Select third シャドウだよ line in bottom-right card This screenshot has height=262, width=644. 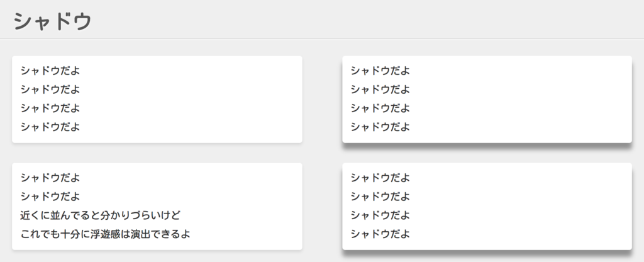[380, 215]
